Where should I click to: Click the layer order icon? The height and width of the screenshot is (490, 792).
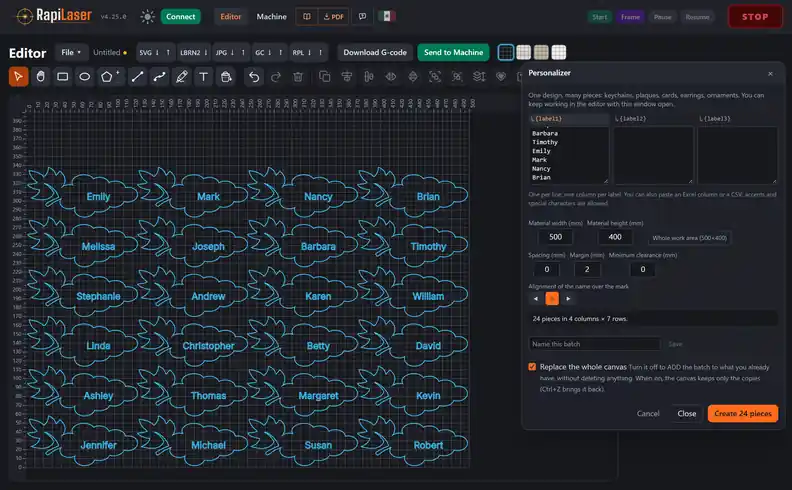click(479, 77)
